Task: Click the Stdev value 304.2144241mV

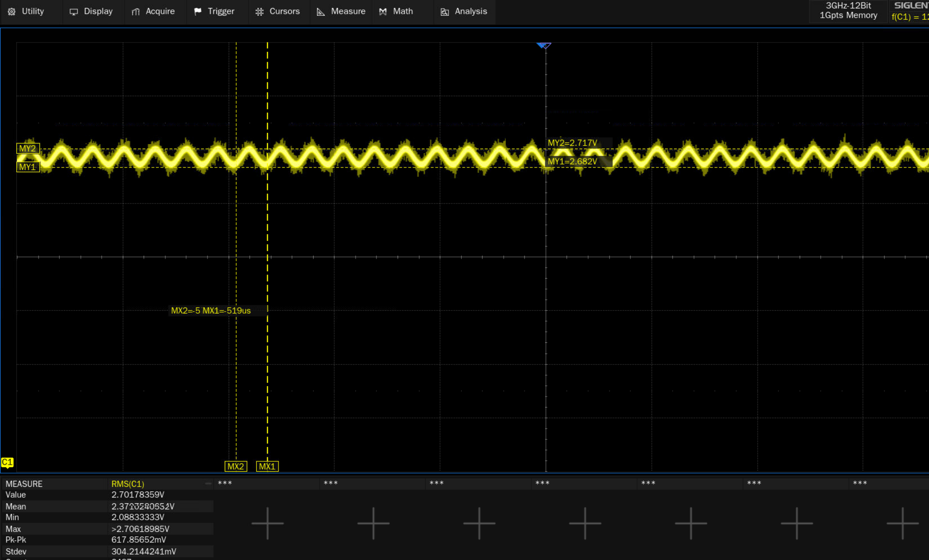Action: point(144,552)
